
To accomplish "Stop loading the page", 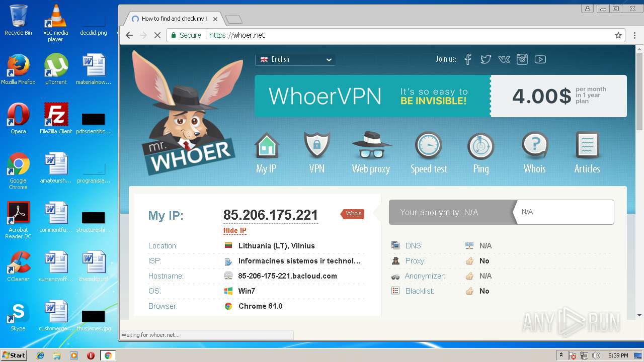I will click(x=157, y=35).
